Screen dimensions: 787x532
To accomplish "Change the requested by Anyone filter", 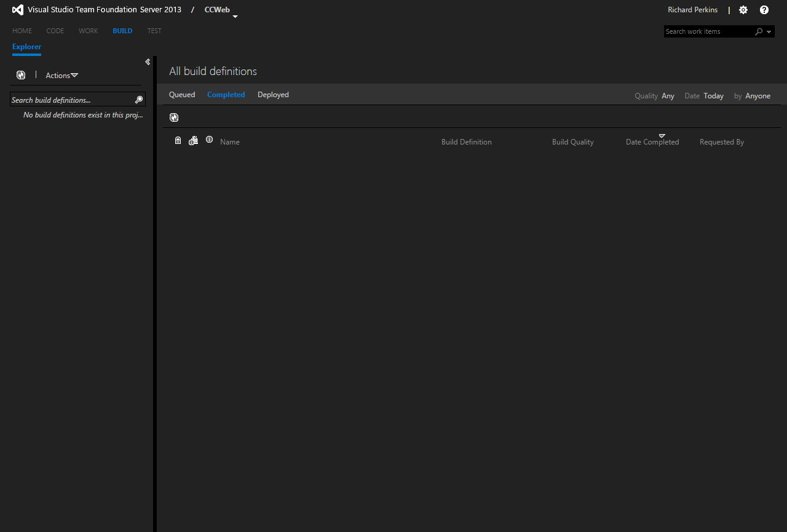I will (x=757, y=96).
